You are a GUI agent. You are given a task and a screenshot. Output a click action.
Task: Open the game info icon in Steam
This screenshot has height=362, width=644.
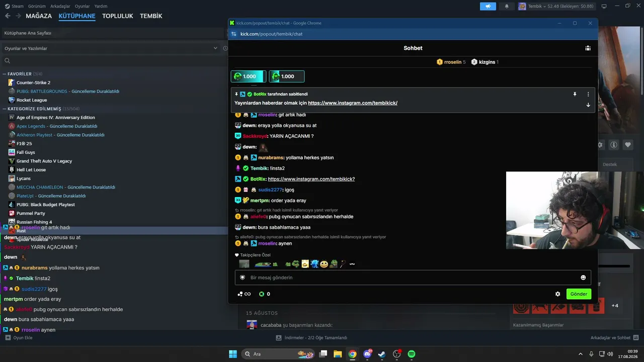pyautogui.click(x=614, y=145)
